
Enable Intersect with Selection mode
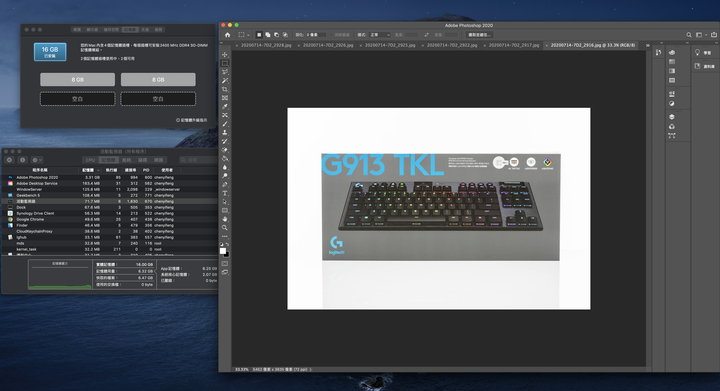(285, 35)
